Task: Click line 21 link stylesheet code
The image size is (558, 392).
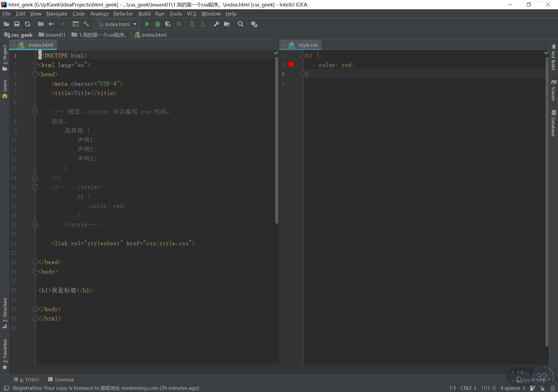Action: coord(123,243)
